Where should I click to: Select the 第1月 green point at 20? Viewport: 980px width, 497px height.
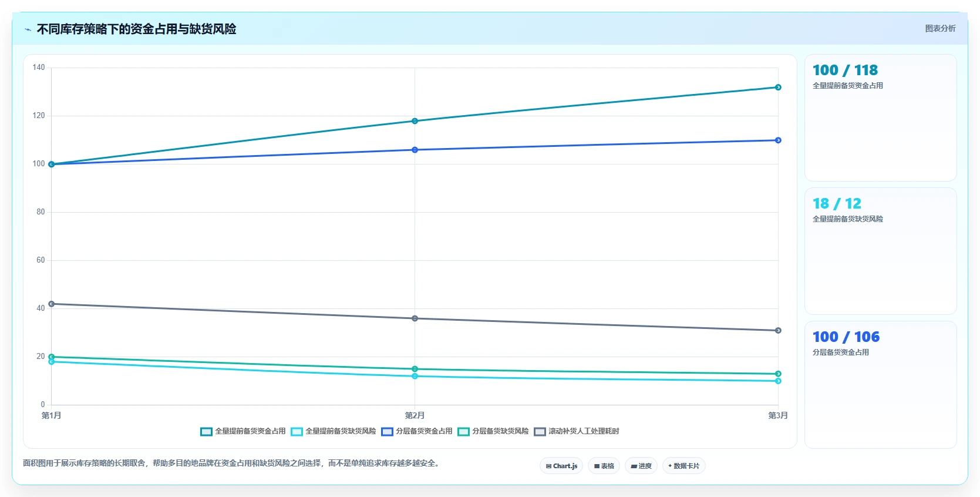52,357
